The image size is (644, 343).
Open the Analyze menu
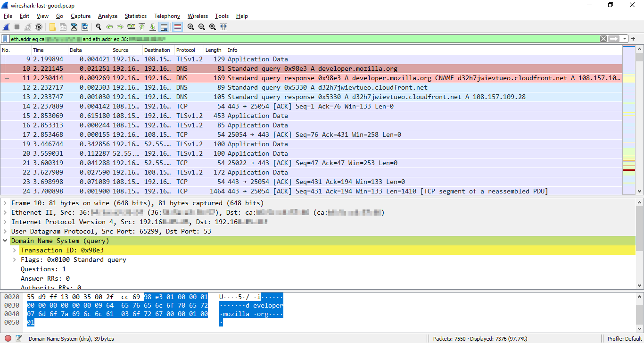click(x=107, y=16)
